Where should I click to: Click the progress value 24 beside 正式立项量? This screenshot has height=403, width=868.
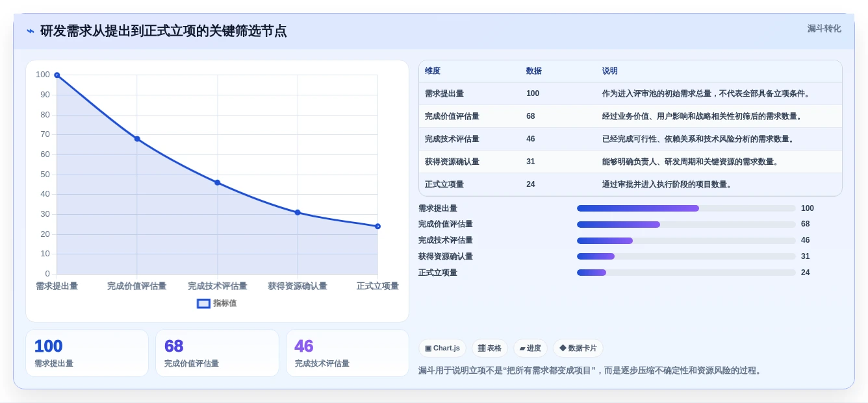coord(806,273)
